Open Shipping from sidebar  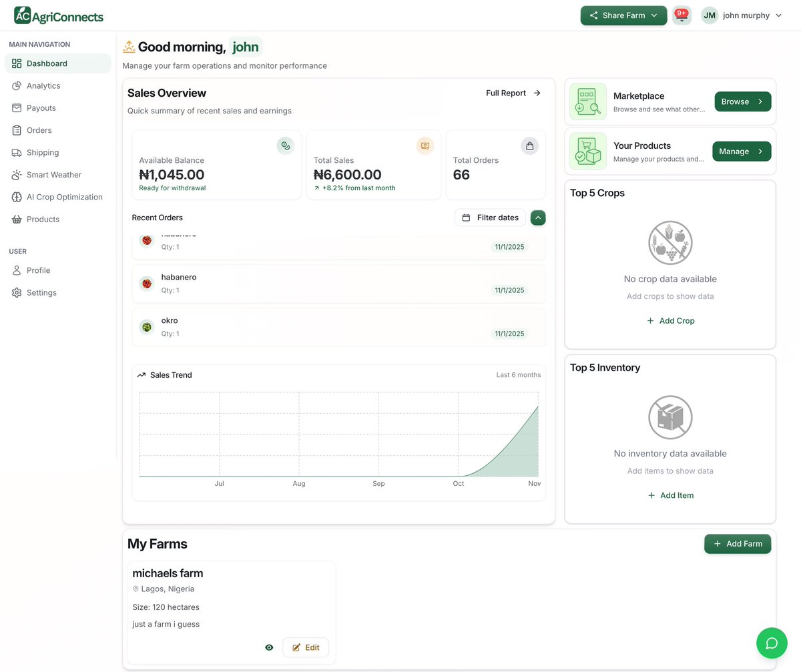(x=57, y=152)
